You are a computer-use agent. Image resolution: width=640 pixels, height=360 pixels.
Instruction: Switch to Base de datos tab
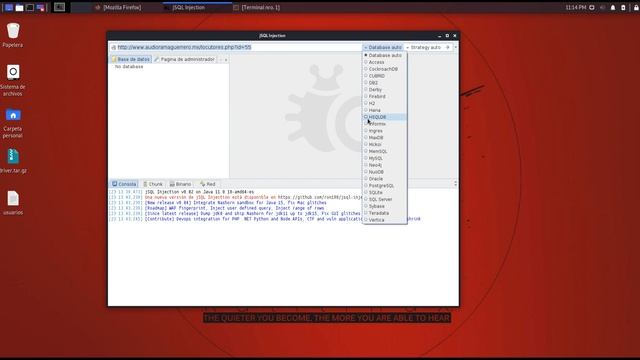click(x=131, y=60)
